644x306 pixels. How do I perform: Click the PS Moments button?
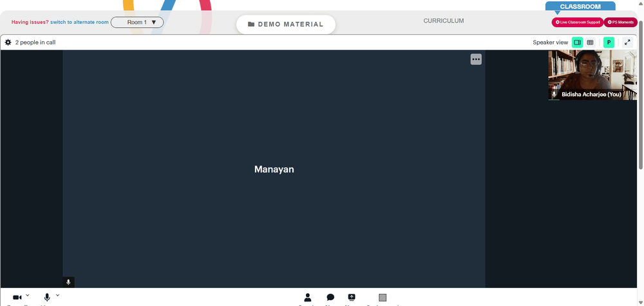pyautogui.click(x=621, y=22)
